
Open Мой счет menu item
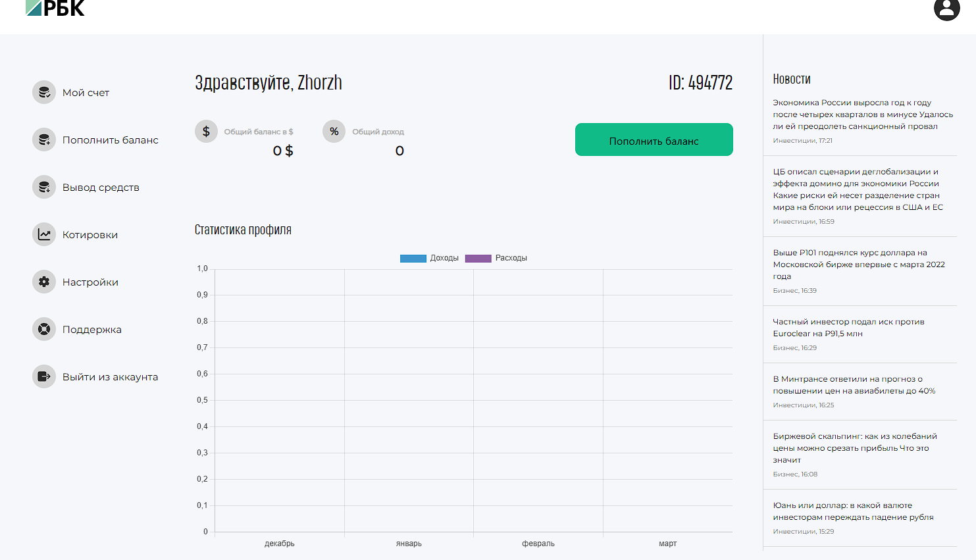[86, 93]
